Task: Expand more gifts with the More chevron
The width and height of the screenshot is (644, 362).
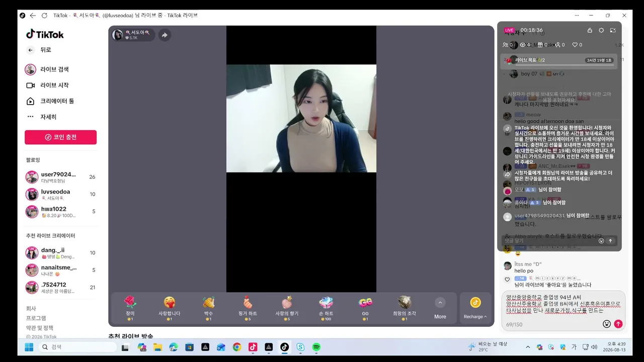Action: coord(440,308)
